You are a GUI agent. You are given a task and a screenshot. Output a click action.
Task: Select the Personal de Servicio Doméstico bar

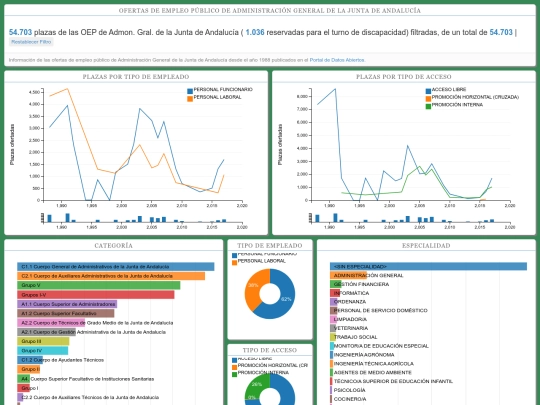coord(333,311)
